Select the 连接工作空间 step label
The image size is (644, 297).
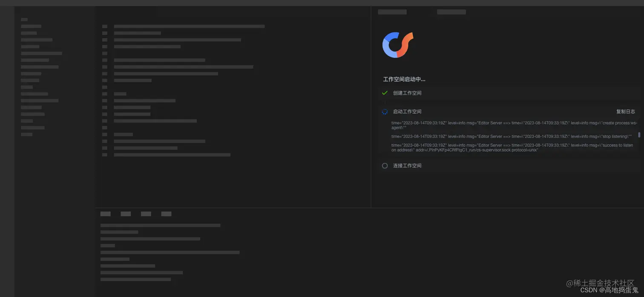click(407, 166)
